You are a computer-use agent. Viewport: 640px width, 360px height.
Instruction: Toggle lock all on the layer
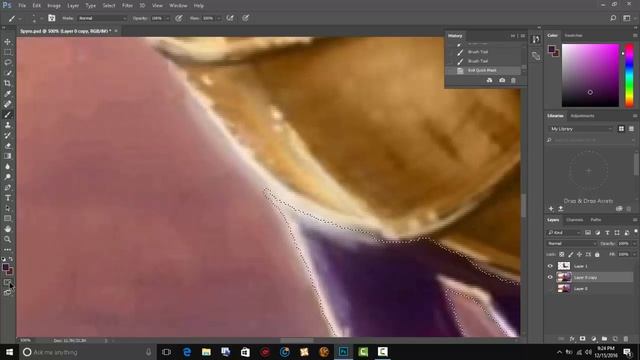pyautogui.click(x=597, y=254)
